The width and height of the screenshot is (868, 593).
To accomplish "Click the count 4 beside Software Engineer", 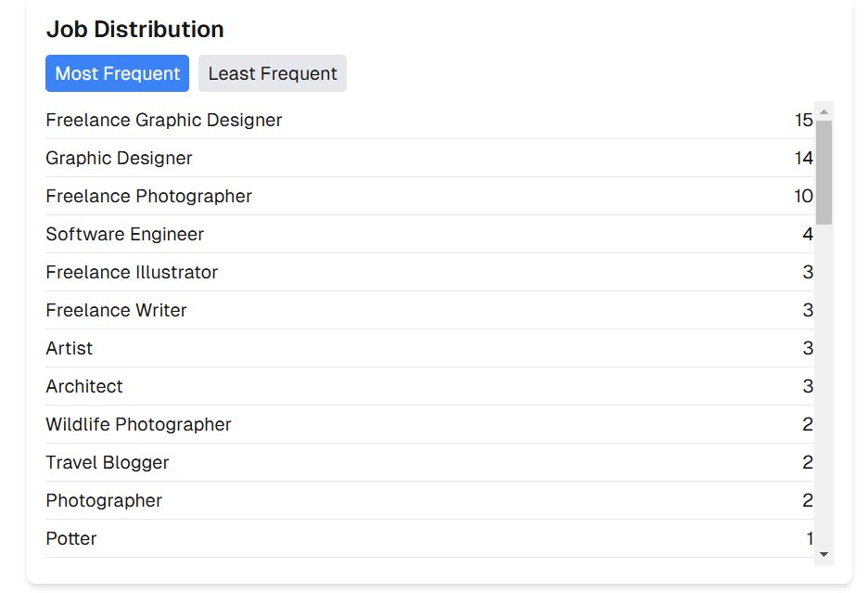I will [x=808, y=235].
